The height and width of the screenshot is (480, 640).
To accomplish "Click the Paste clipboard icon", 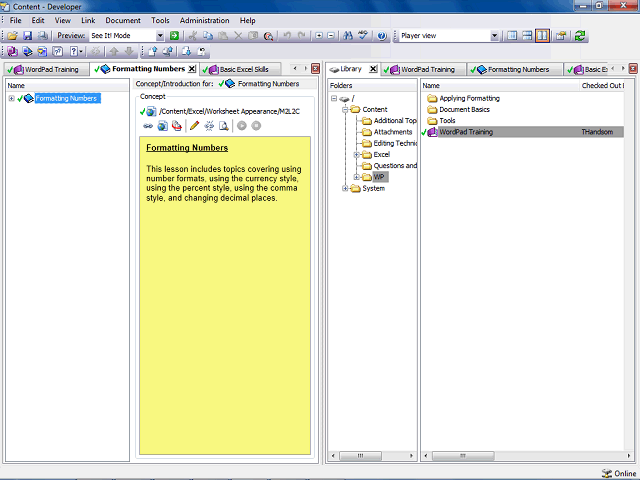I will coord(223,36).
